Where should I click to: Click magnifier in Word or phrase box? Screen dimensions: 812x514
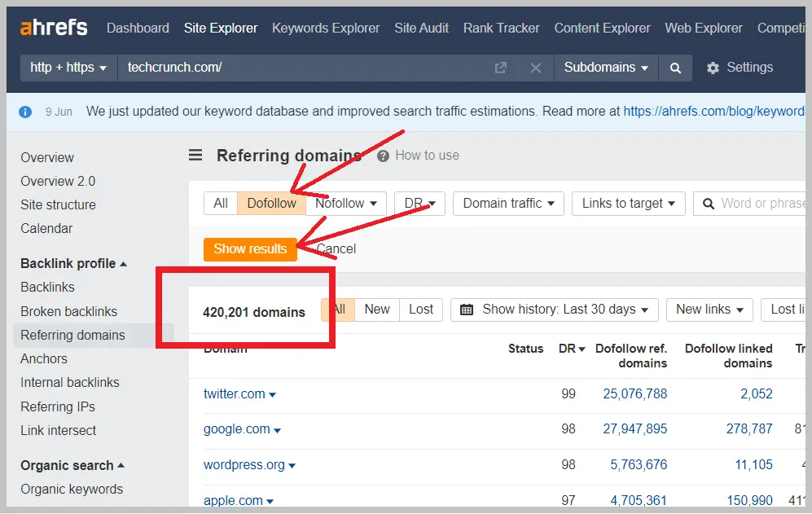tap(709, 204)
